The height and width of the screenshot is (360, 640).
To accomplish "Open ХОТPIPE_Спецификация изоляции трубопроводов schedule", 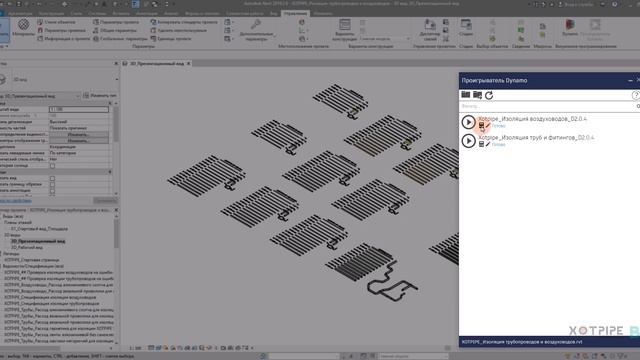I will (x=51, y=303).
